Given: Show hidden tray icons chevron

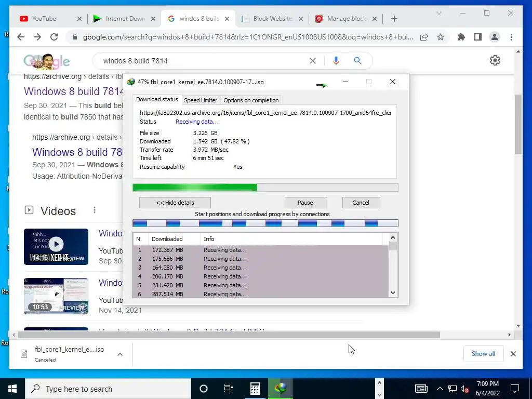Looking at the screenshot, I should (x=440, y=389).
